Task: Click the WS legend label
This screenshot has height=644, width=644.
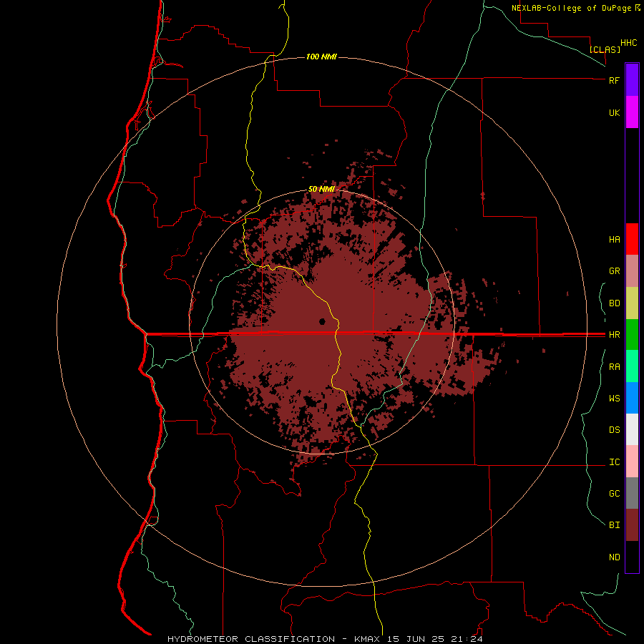Action: point(614,399)
